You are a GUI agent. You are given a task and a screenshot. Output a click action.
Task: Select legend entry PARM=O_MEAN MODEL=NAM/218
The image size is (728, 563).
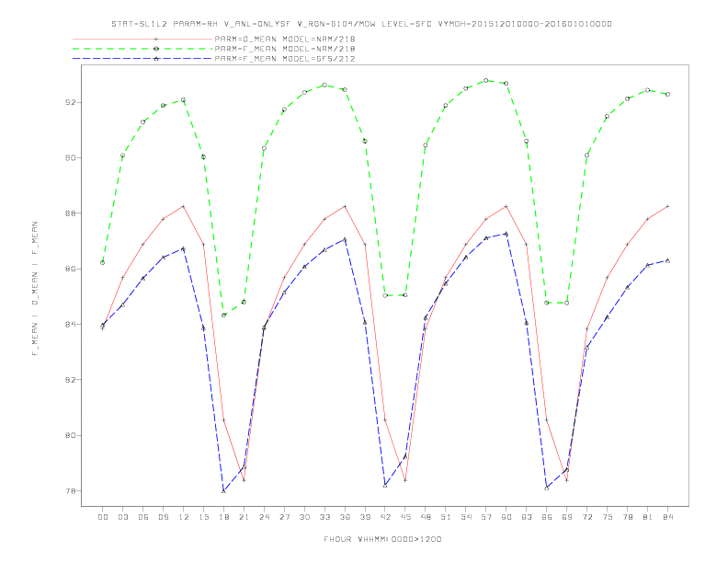[x=285, y=39]
